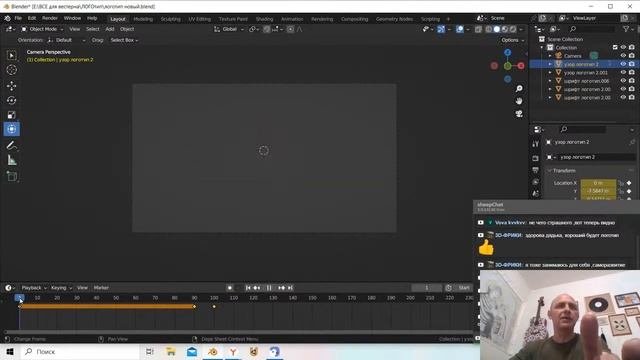Select the active Transform tool
The height and width of the screenshot is (360, 640).
[x=11, y=129]
